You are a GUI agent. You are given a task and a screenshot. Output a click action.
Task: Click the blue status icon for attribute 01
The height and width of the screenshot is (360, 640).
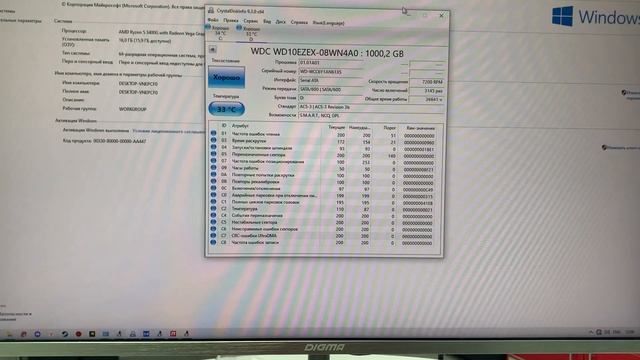[213, 133]
